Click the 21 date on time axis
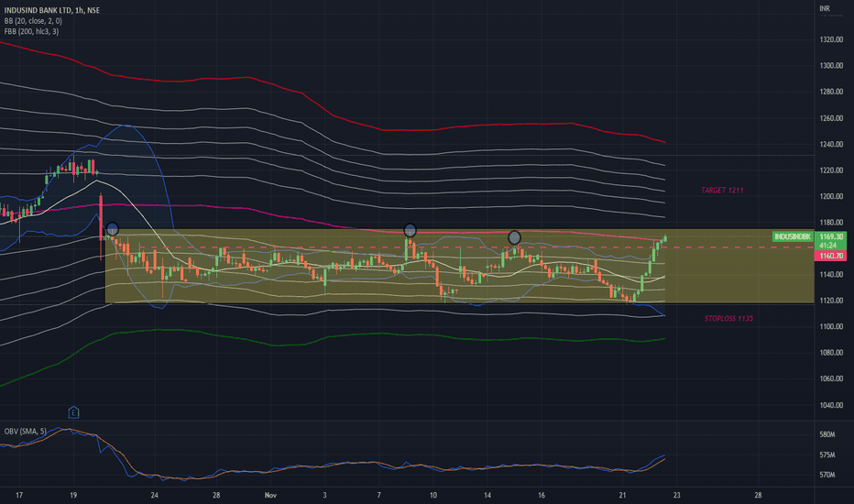 [x=622, y=495]
